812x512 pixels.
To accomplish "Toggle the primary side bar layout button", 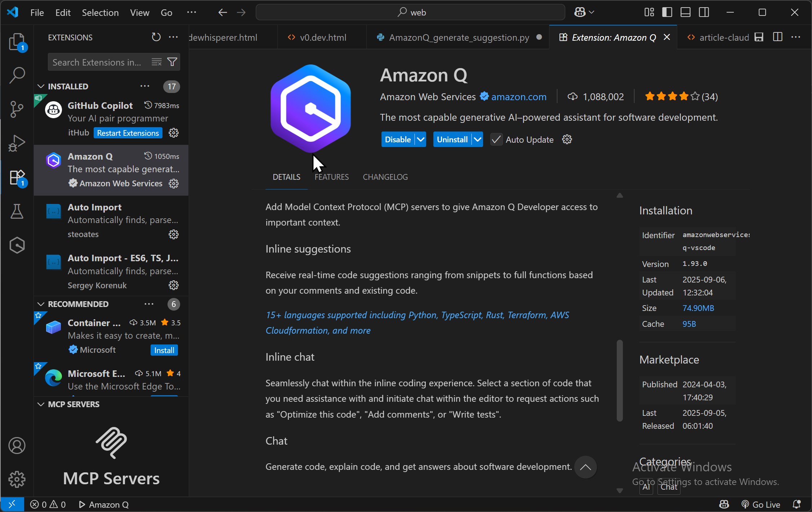I will point(667,12).
